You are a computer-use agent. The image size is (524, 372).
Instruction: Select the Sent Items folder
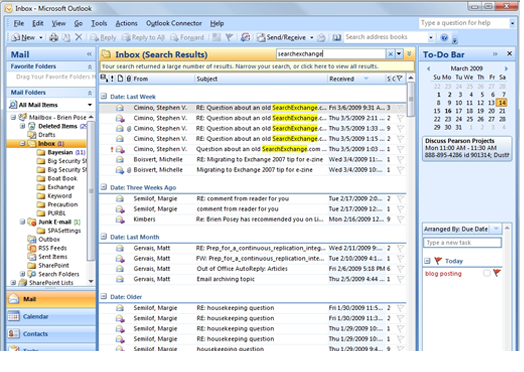[x=48, y=257]
